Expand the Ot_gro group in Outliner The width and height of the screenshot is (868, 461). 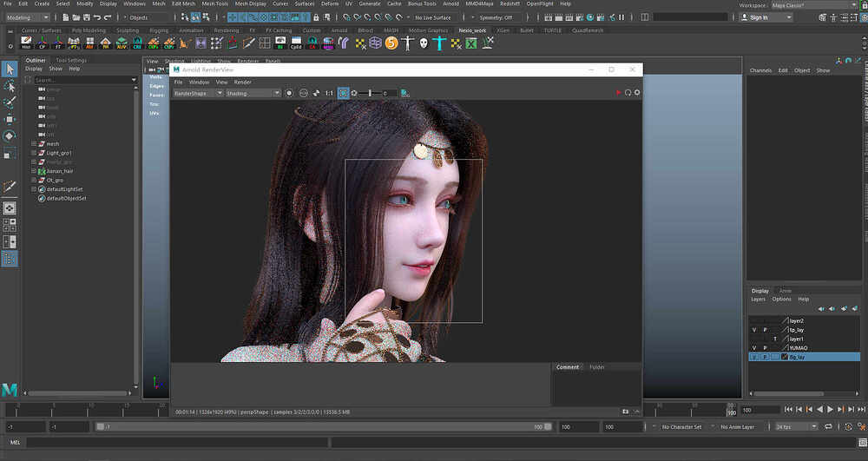point(34,180)
